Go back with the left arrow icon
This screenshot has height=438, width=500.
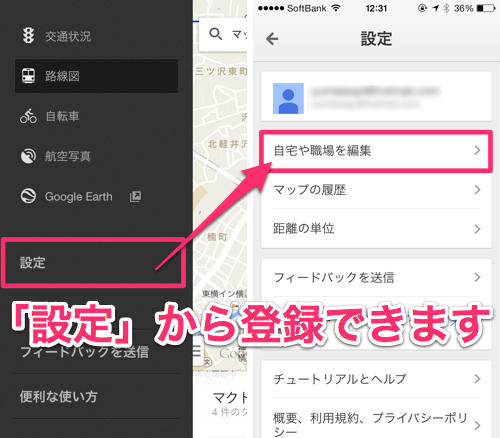(272, 39)
